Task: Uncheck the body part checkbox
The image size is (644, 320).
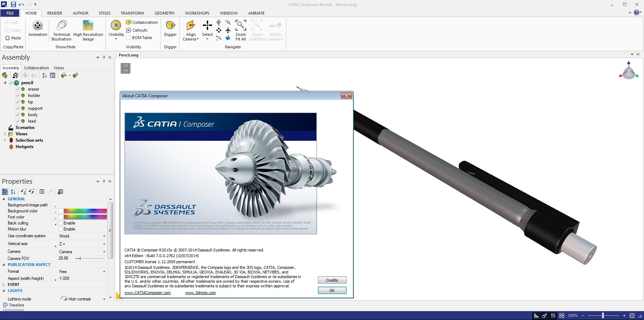Action: pyautogui.click(x=18, y=115)
